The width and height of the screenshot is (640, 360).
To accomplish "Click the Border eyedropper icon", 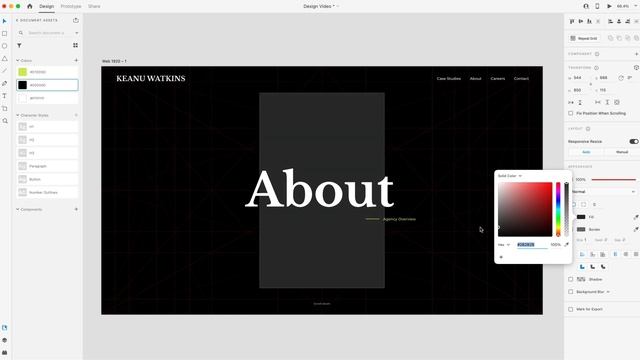I will click(x=636, y=229).
